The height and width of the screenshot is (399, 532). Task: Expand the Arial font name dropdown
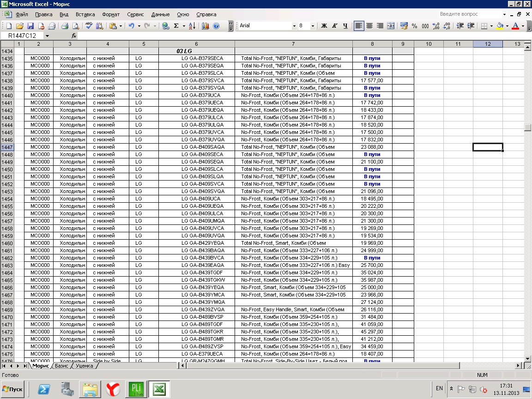[x=294, y=26]
